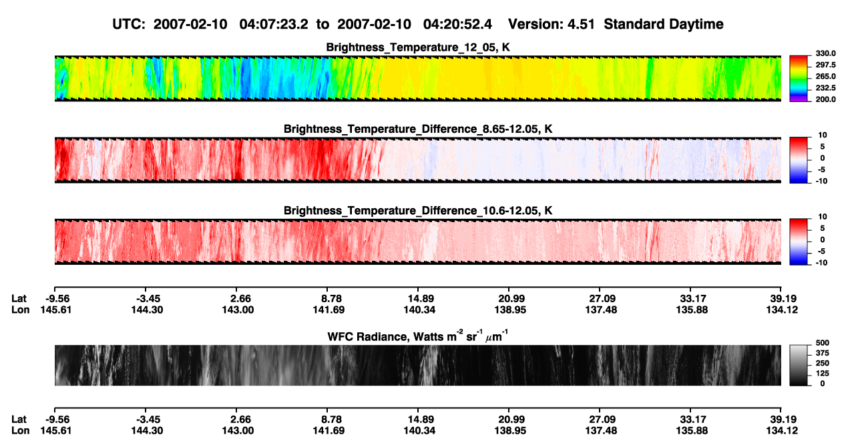Click the 'Lon' label on the axis below WFC Radiance

pos(20,431)
